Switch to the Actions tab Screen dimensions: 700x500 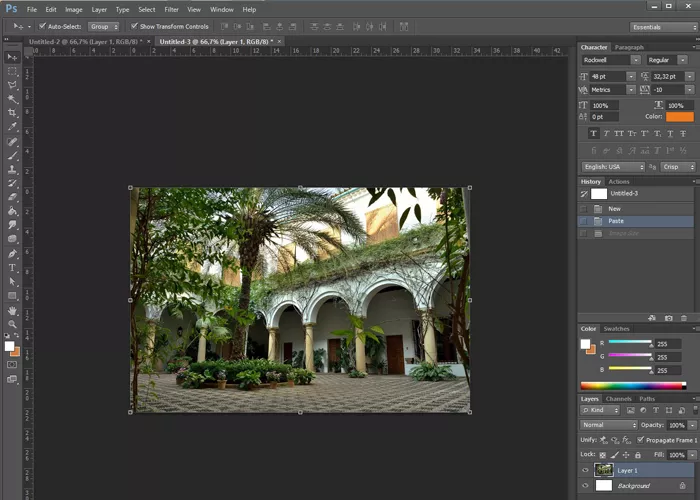(x=619, y=181)
